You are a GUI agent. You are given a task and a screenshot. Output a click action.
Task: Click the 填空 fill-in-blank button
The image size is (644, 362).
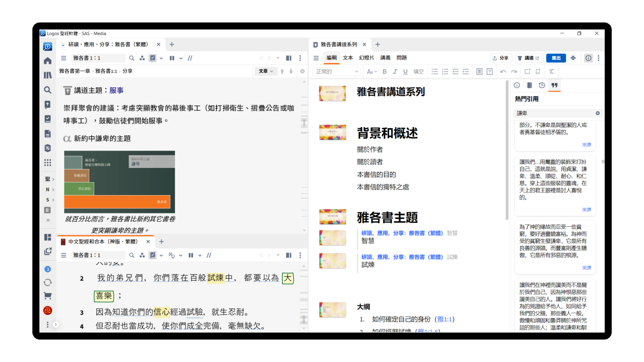click(x=418, y=72)
